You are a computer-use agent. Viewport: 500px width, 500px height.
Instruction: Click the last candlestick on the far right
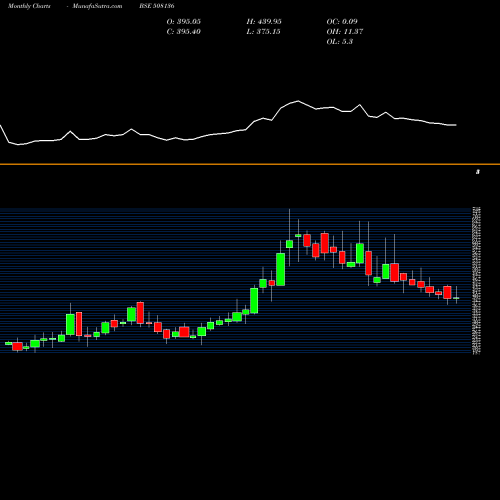[x=456, y=298]
